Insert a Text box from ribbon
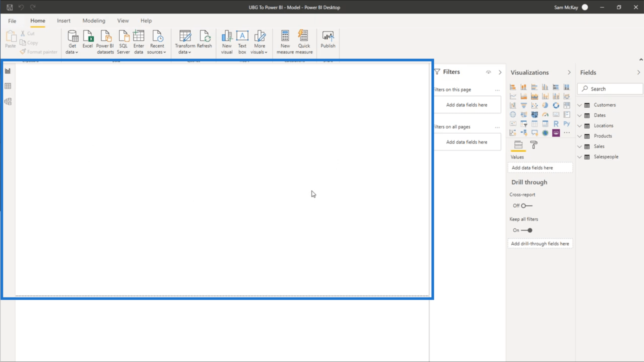The image size is (644, 362). tap(242, 42)
